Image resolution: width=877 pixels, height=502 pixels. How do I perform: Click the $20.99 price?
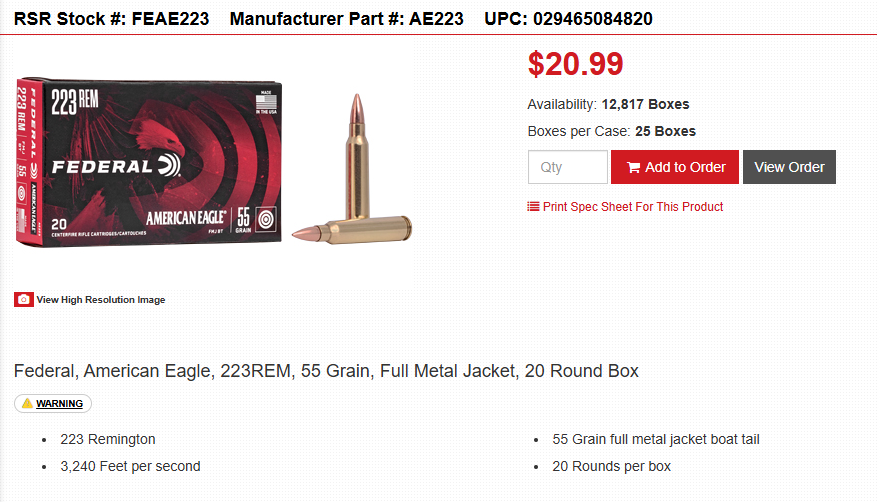pyautogui.click(x=575, y=64)
